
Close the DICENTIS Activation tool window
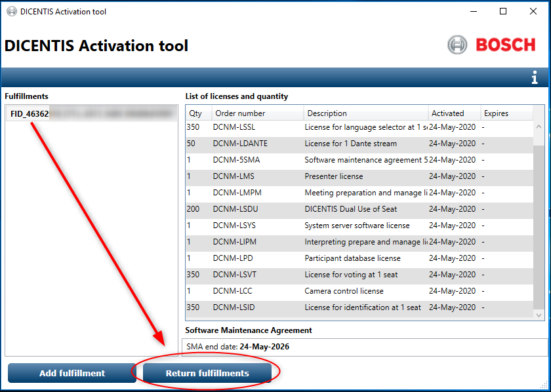533,12
